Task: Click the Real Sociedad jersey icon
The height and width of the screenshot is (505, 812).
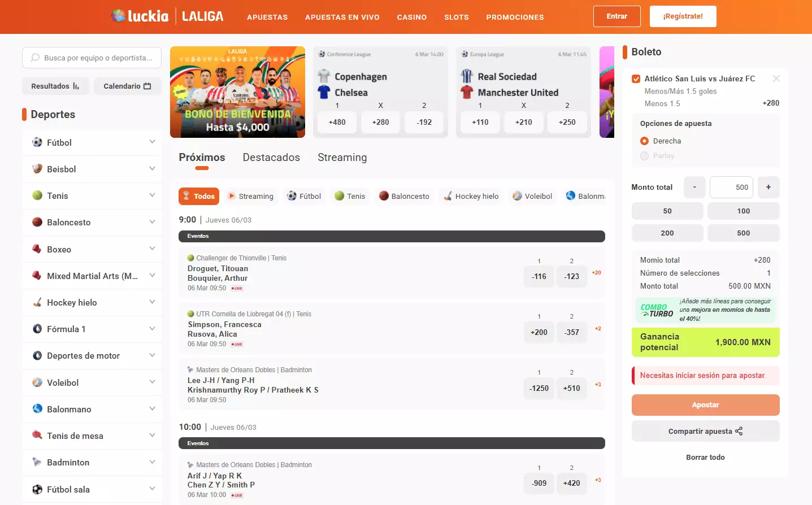Action: pos(467,76)
